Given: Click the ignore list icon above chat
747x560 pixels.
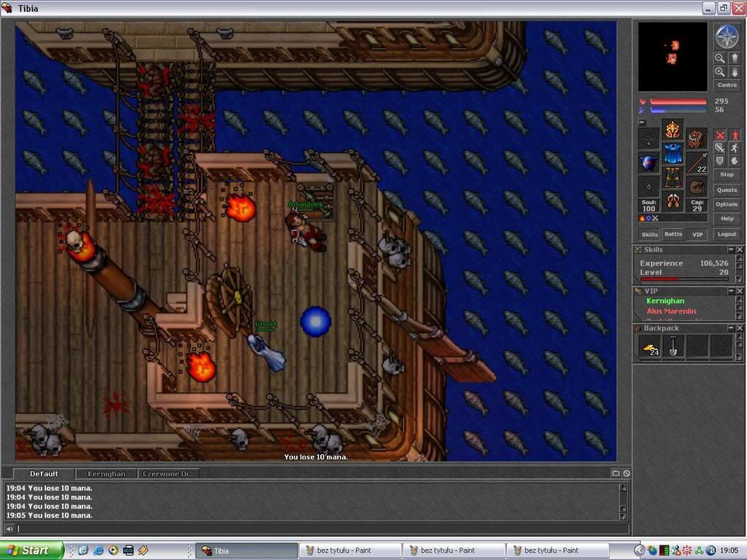Looking at the screenshot, I should coord(627,473).
